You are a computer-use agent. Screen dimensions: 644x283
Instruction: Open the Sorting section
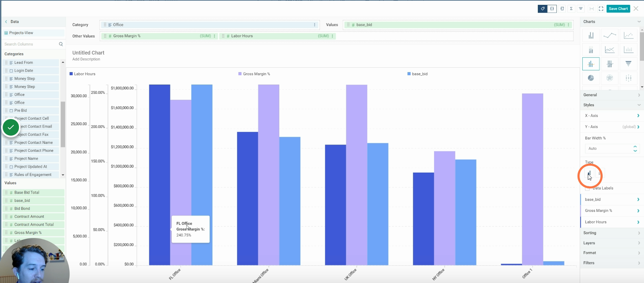(x=611, y=233)
